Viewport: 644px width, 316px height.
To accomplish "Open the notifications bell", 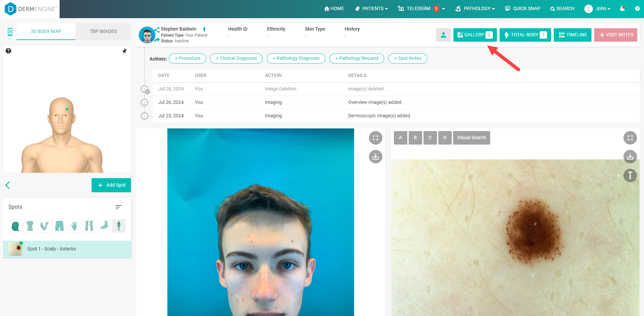I will pos(622,9).
